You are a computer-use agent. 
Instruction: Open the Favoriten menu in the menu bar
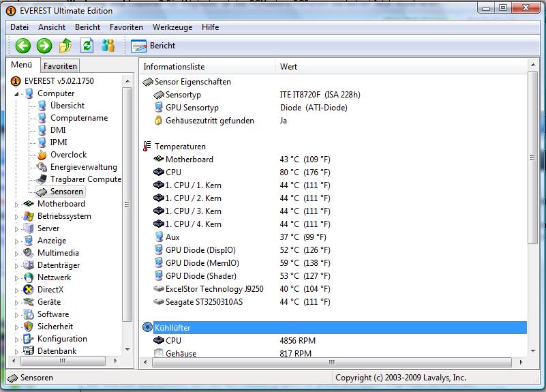[x=126, y=27]
